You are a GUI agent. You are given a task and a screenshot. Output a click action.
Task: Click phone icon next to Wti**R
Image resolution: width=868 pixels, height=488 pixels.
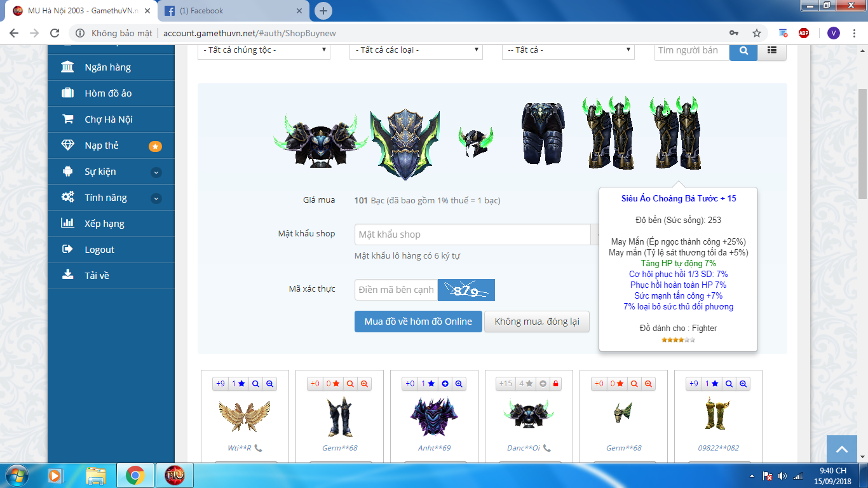[x=258, y=448]
